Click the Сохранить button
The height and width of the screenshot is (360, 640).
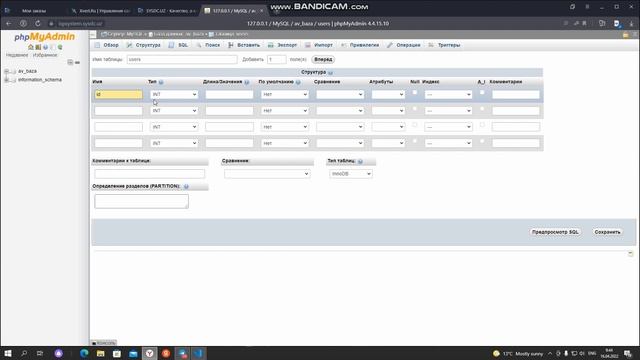tap(607, 232)
